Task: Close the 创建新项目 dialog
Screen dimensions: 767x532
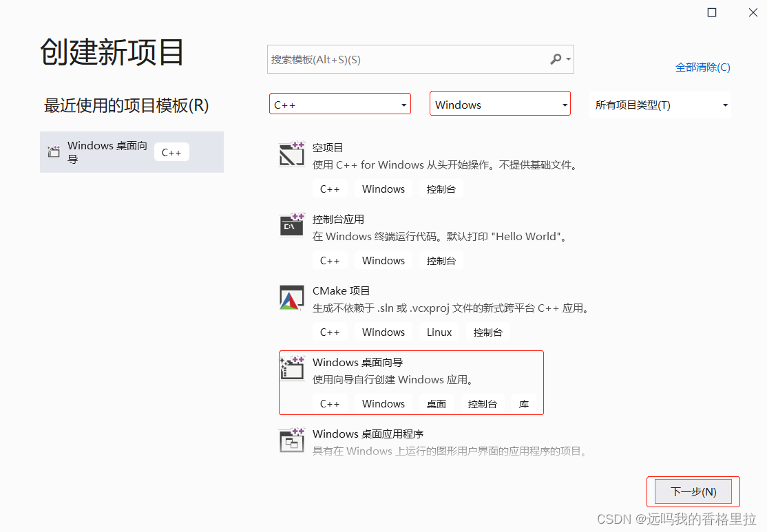Action: [x=753, y=12]
